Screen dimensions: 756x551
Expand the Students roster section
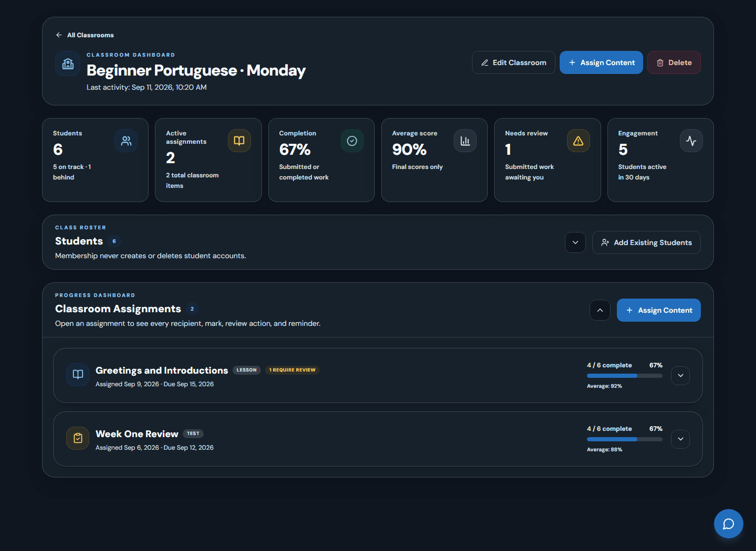[x=575, y=242]
